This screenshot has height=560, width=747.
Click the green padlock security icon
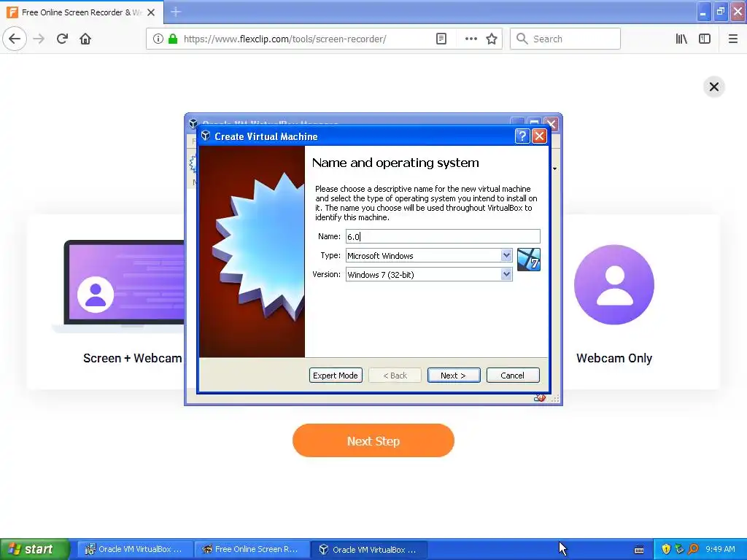[x=173, y=39]
